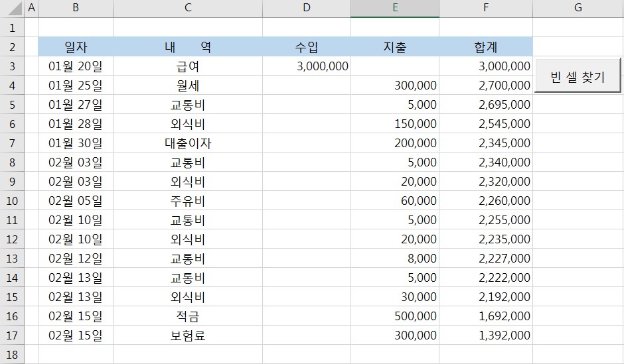Select the 월세 cell
Viewport: 624px width, 364px height.
[188, 85]
